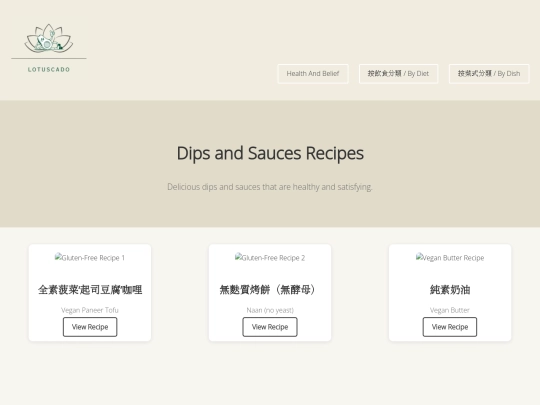Click the Naan (no yeast) subtitle
Image resolution: width=540 pixels, height=405 pixels.
[270, 310]
